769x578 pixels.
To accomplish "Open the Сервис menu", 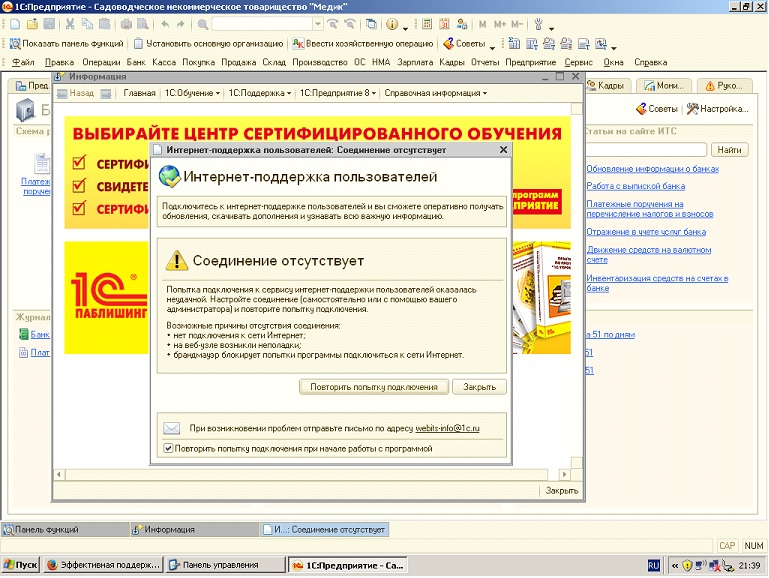I will [x=578, y=62].
